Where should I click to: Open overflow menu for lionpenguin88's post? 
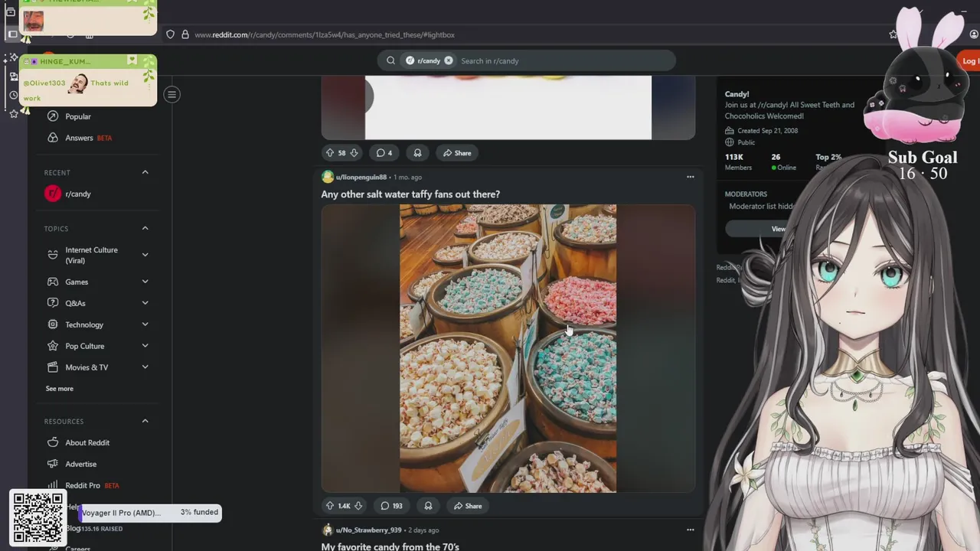[x=690, y=177]
